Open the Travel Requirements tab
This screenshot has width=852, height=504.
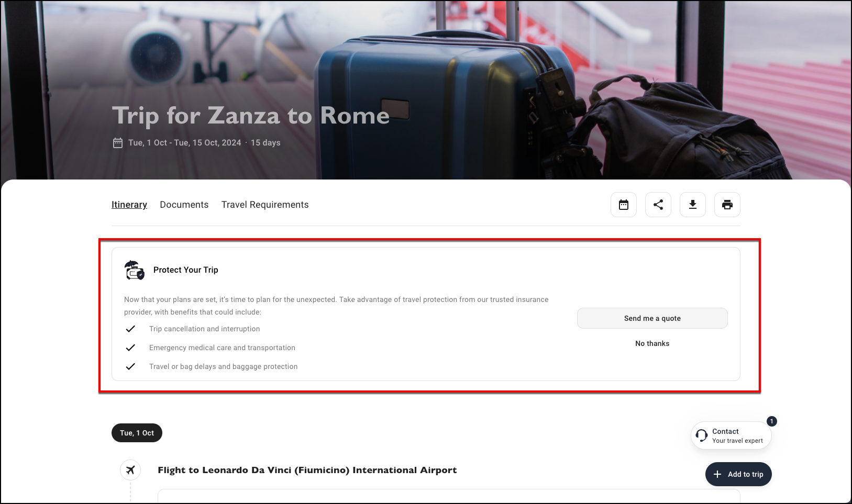click(265, 205)
